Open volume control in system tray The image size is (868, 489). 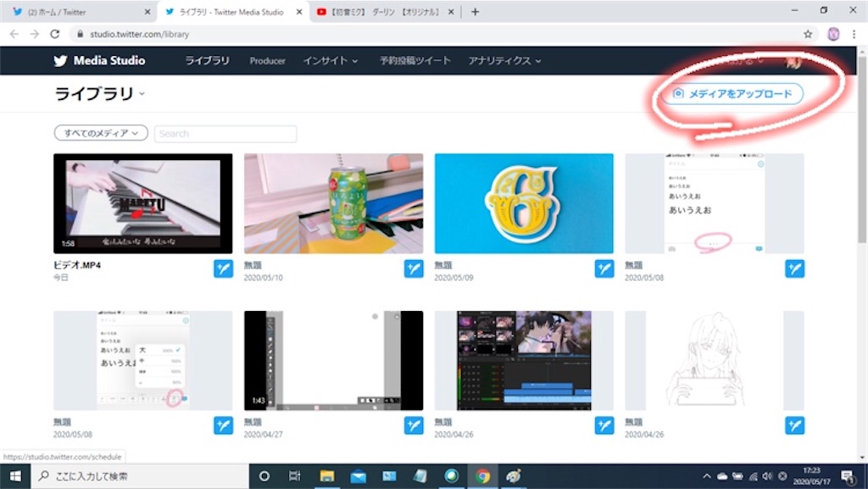[767, 476]
